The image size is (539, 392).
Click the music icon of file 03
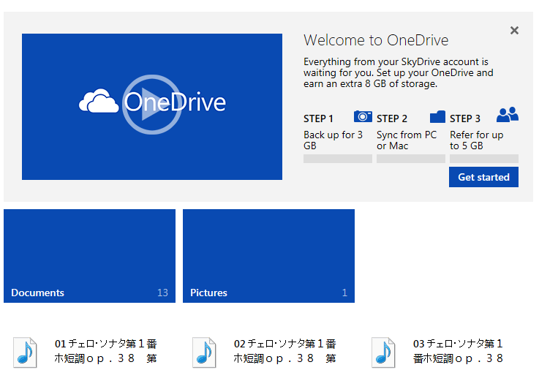pos(383,353)
